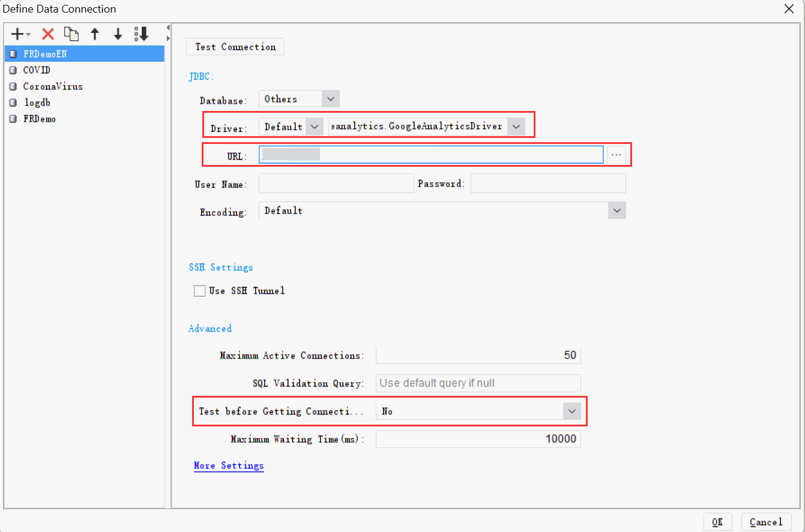Click the copy connection icon
The width and height of the screenshot is (805, 532).
tap(71, 34)
